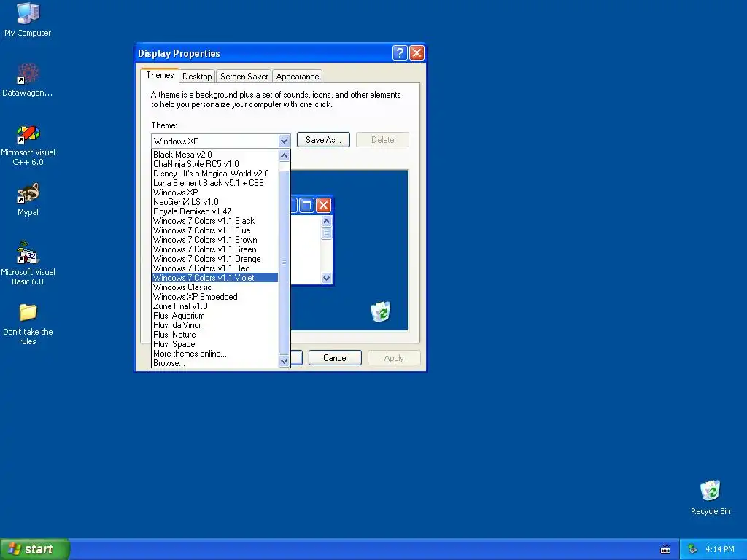This screenshot has width=747, height=560.
Task: Click the Cancel button
Action: (336, 358)
